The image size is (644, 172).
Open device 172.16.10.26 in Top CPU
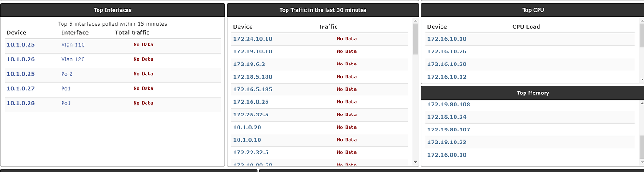(x=447, y=51)
